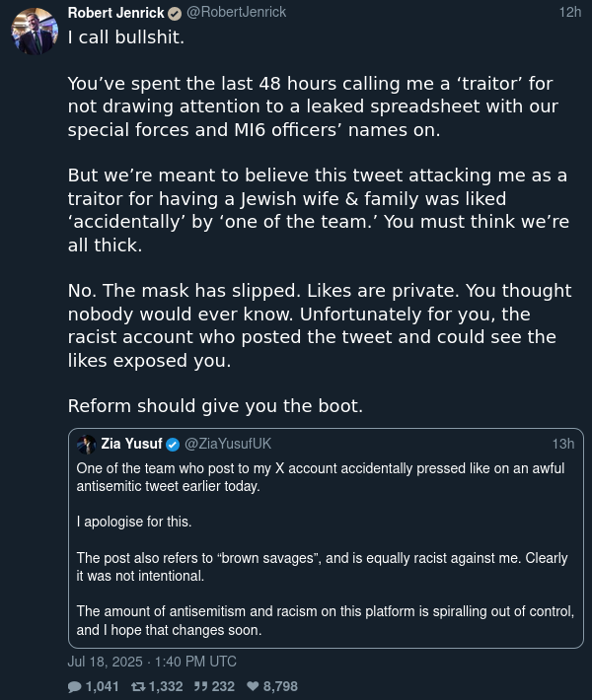
Task: View the 232 quotes count
Action: click(223, 686)
